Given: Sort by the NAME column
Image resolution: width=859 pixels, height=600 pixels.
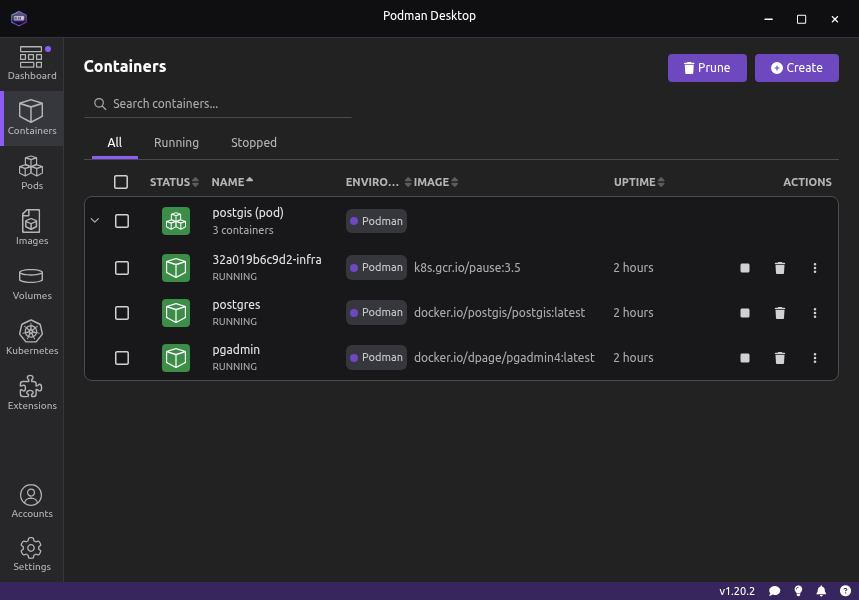Looking at the screenshot, I should pyautogui.click(x=232, y=182).
